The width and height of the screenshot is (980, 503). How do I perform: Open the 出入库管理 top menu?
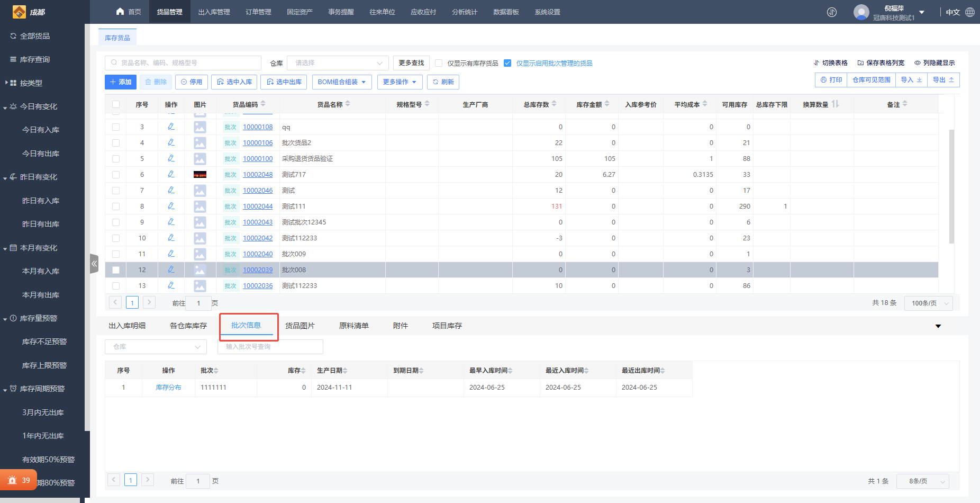(x=214, y=12)
